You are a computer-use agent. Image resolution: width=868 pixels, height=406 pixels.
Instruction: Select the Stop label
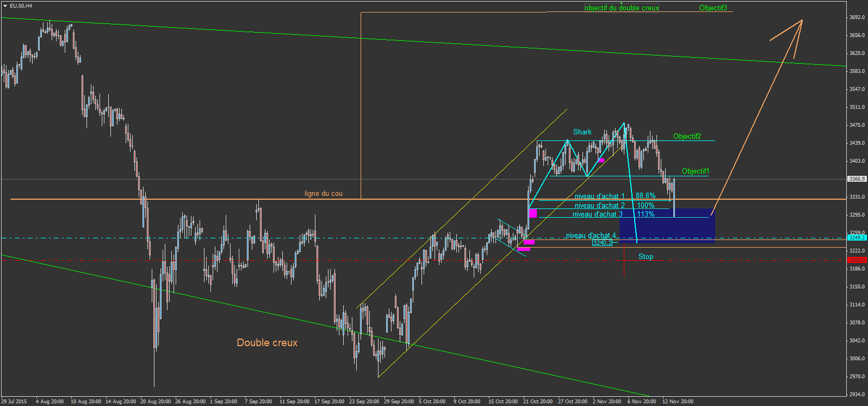tap(646, 257)
